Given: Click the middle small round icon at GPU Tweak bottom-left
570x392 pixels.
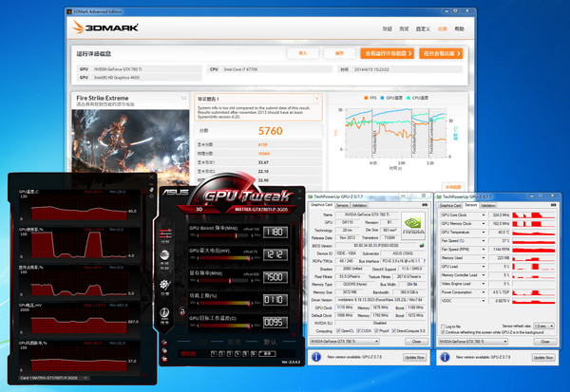Looking at the screenshot, I should (164, 350).
